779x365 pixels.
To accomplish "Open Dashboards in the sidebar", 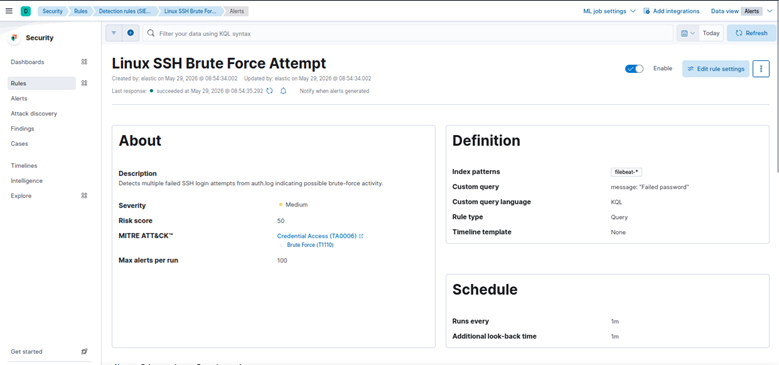I will pyautogui.click(x=27, y=62).
